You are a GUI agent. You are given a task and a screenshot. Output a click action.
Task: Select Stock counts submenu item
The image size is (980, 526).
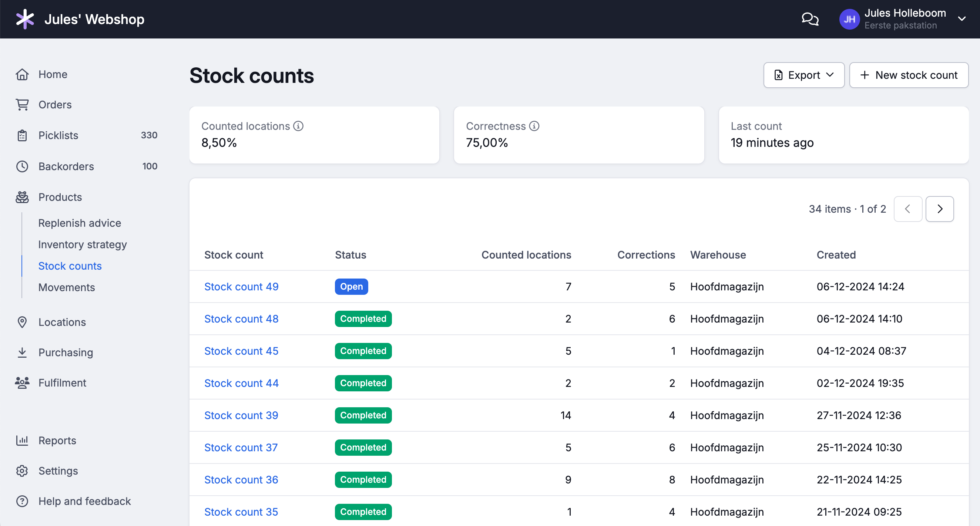coord(70,266)
